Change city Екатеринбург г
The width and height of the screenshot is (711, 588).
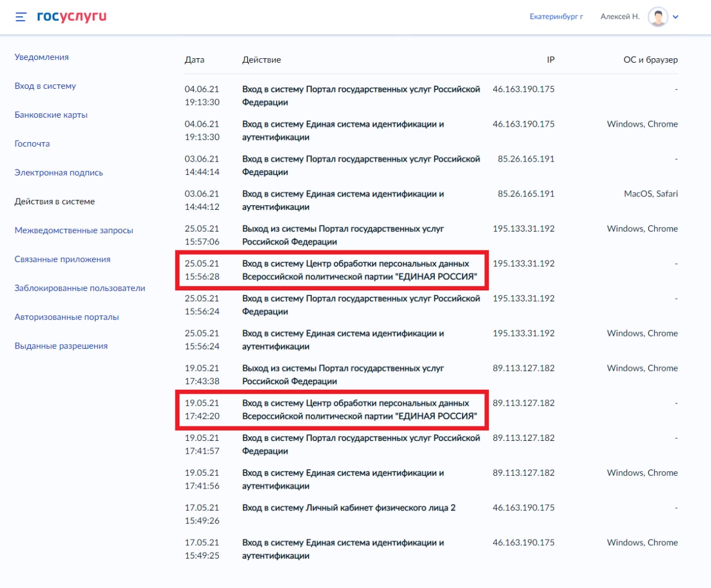556,17
